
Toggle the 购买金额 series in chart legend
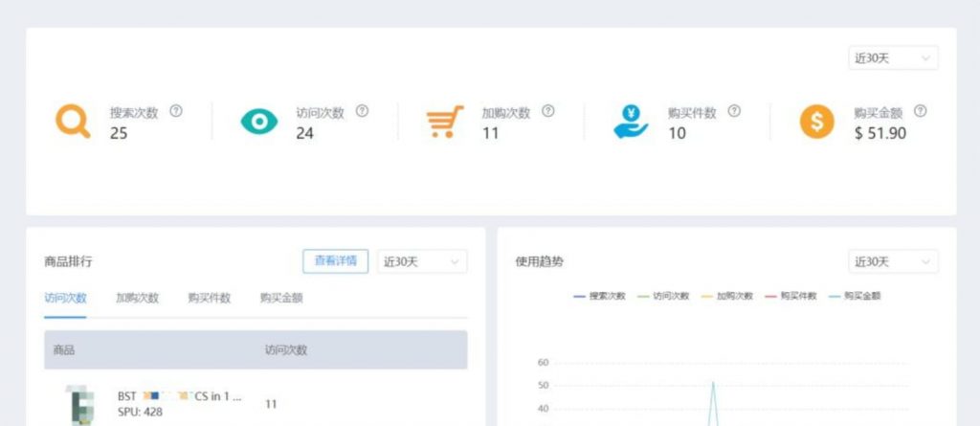855,296
